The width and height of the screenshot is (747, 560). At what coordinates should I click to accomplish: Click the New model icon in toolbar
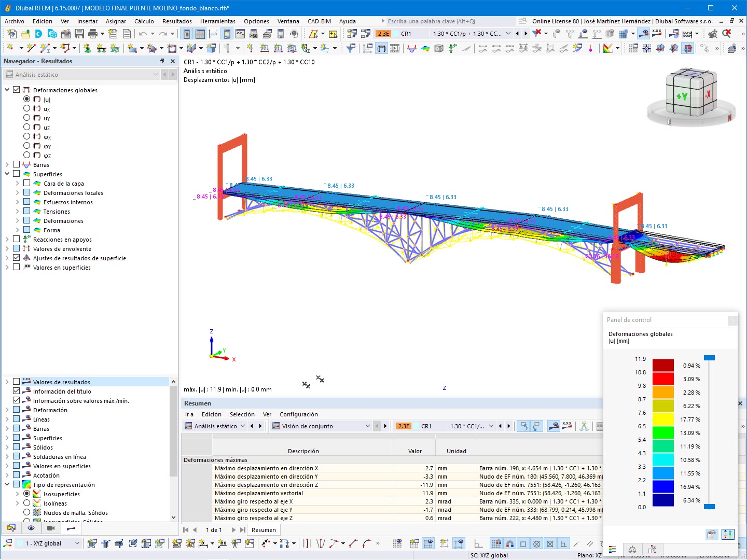click(11, 34)
